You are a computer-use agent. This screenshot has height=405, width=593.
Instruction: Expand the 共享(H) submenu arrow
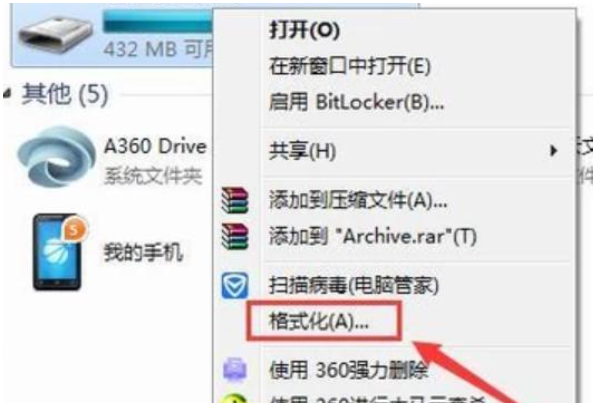553,151
